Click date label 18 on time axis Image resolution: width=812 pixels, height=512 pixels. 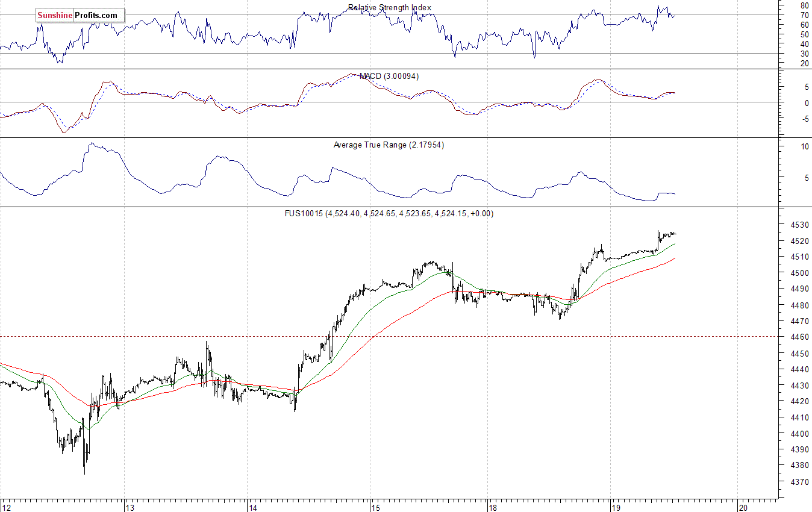point(493,507)
